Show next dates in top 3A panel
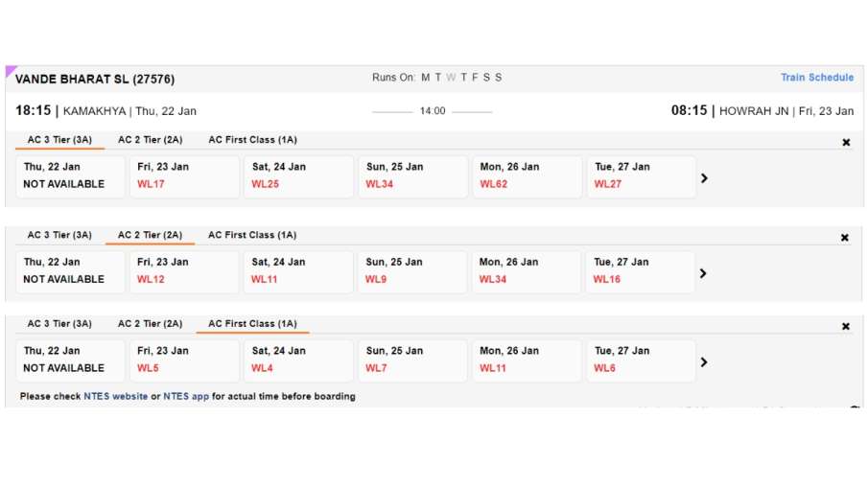This screenshot has width=868, height=488. coord(705,177)
